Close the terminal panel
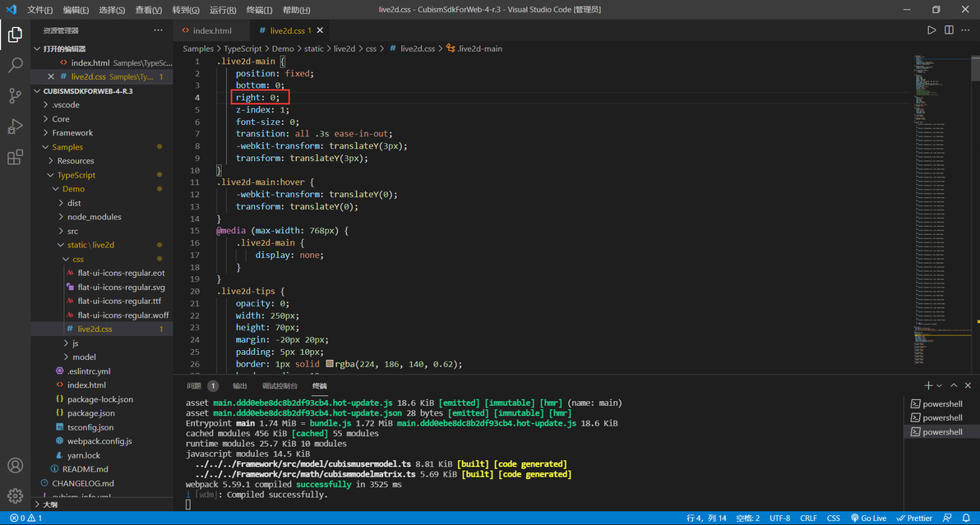The height and width of the screenshot is (525, 980). (968, 386)
